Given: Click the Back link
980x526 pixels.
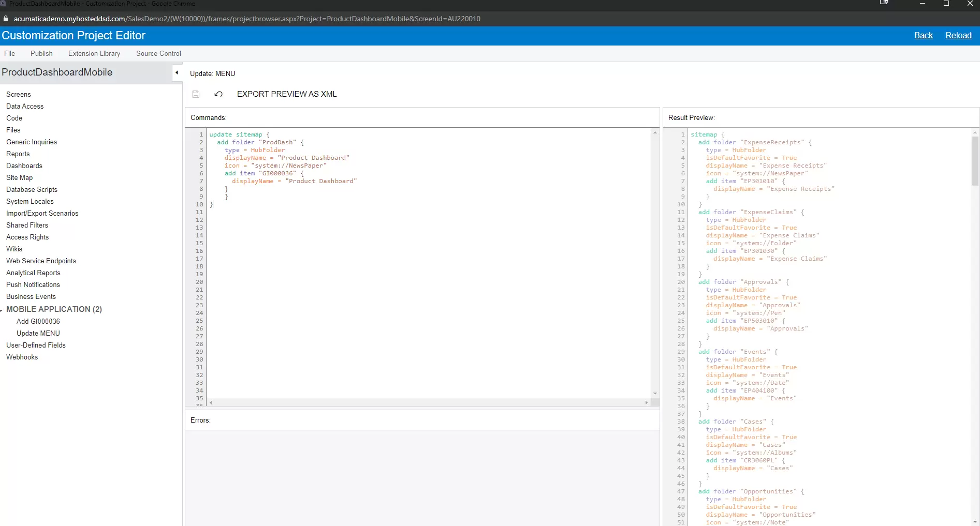Looking at the screenshot, I should pyautogui.click(x=923, y=35).
